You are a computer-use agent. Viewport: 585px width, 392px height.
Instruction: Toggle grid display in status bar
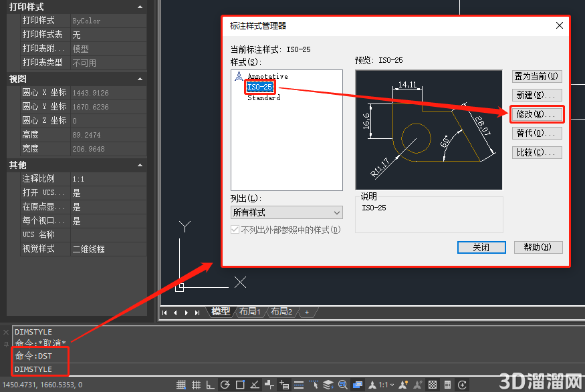(x=196, y=385)
